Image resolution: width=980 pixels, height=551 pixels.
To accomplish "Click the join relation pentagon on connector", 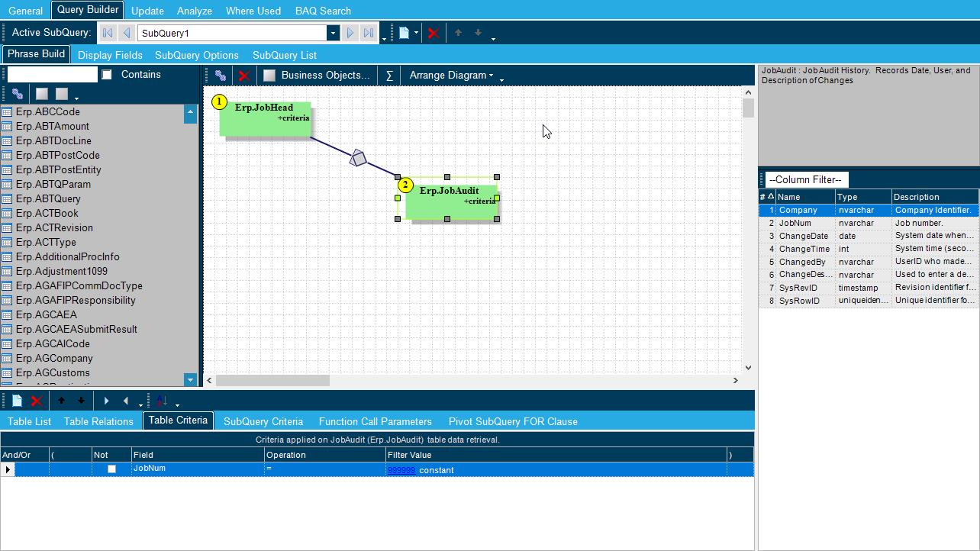I will pyautogui.click(x=358, y=158).
